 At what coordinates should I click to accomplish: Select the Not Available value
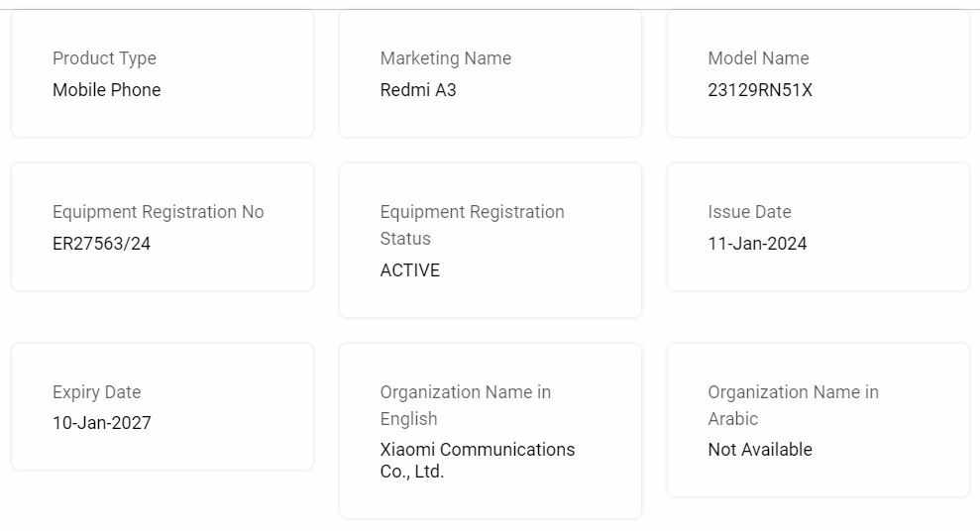coord(759,450)
